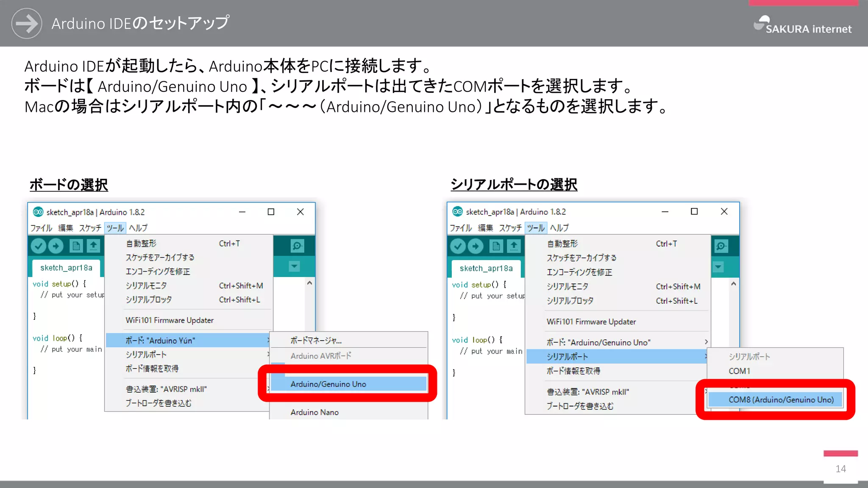Choose スケッチをアーカイブする in left window
The image size is (868, 488).
click(188, 257)
